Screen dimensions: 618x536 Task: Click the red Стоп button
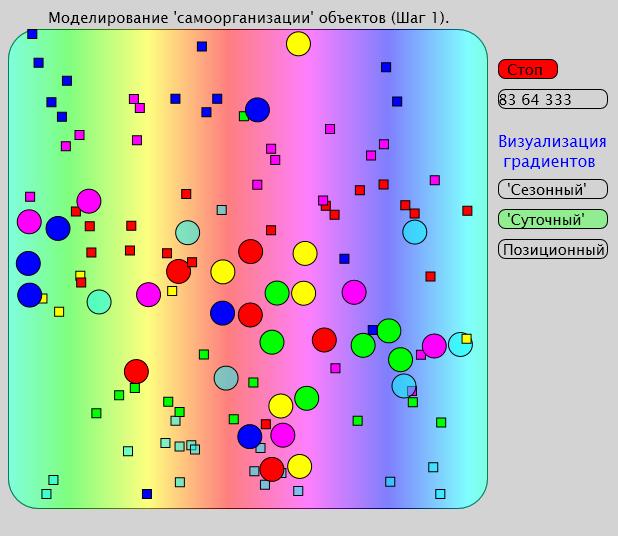point(527,69)
